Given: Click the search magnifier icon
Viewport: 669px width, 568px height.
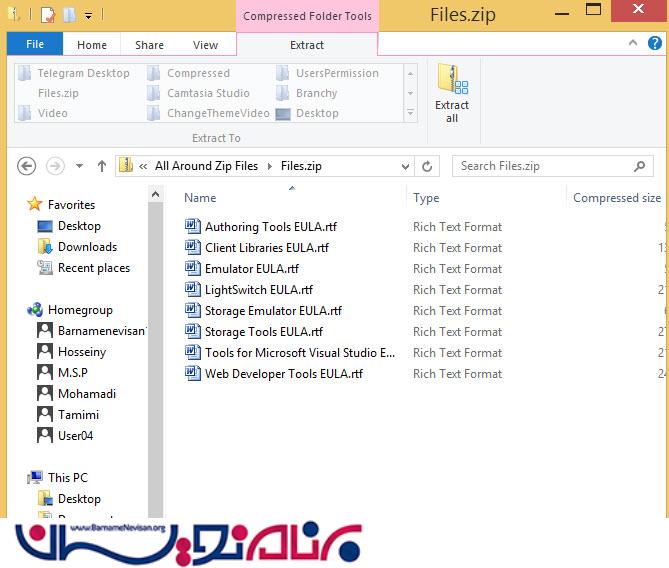Looking at the screenshot, I should click(x=640, y=166).
